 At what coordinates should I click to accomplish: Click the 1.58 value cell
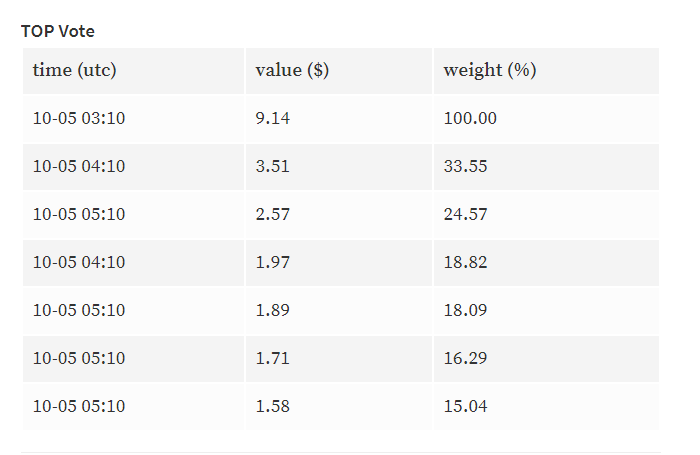[339, 407]
